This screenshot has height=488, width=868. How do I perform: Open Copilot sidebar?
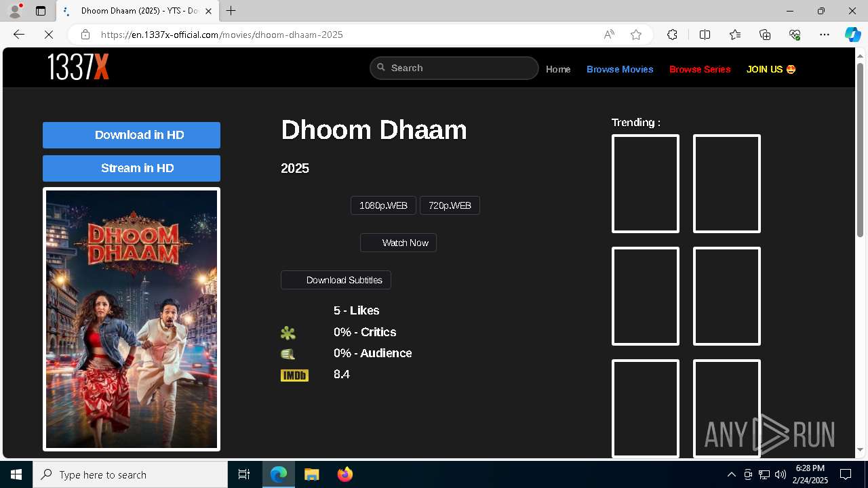pos(852,35)
